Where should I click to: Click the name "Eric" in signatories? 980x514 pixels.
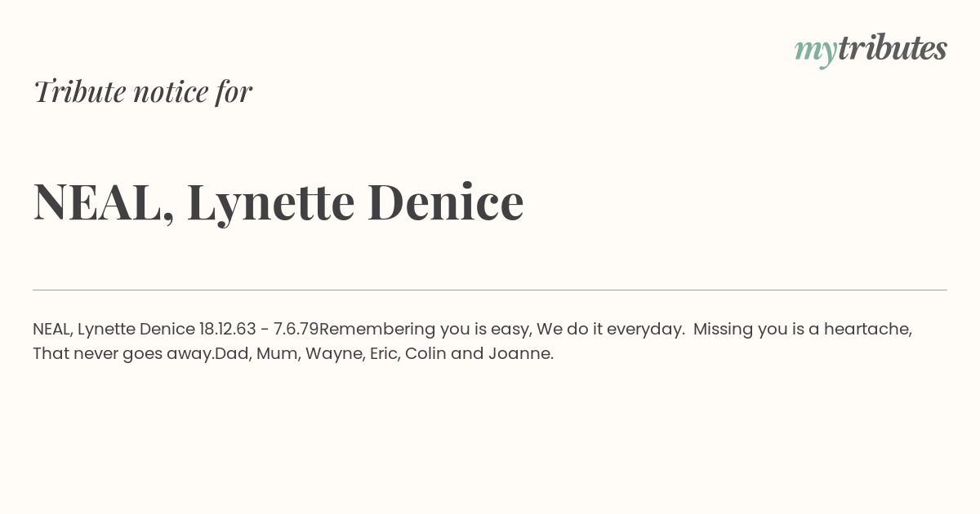[382, 353]
